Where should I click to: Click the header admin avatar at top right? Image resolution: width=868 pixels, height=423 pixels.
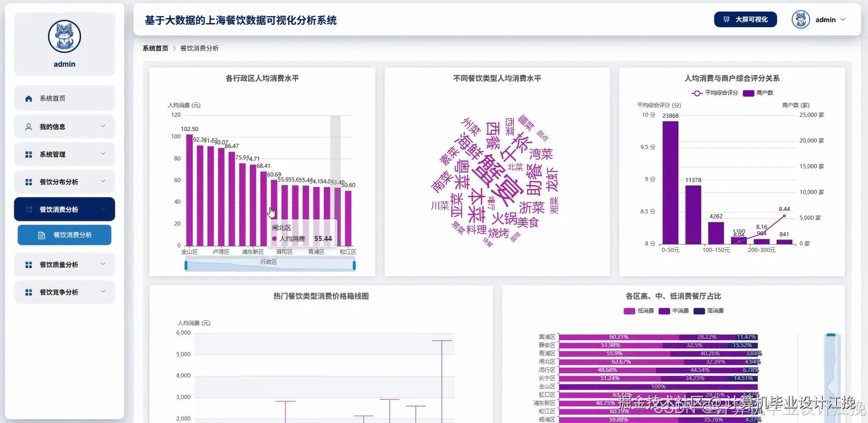click(800, 19)
